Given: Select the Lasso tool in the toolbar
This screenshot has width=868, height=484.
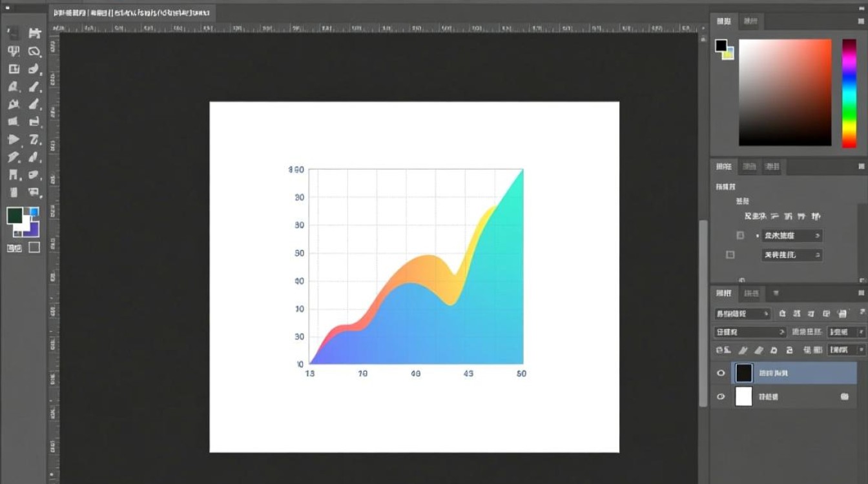Looking at the screenshot, I should (x=35, y=52).
